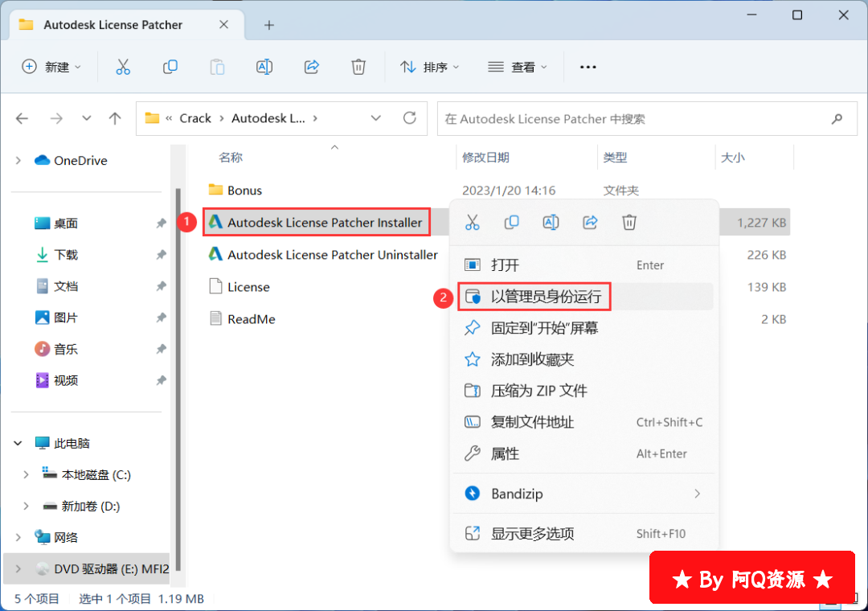Add a new tab with the plus button
The image size is (868, 611).
pos(269,25)
